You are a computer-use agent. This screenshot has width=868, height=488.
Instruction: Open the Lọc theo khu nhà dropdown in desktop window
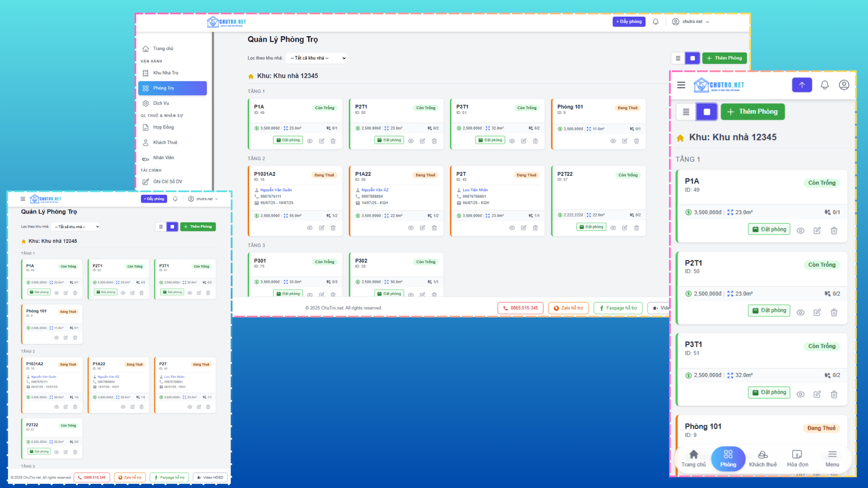coord(317,58)
